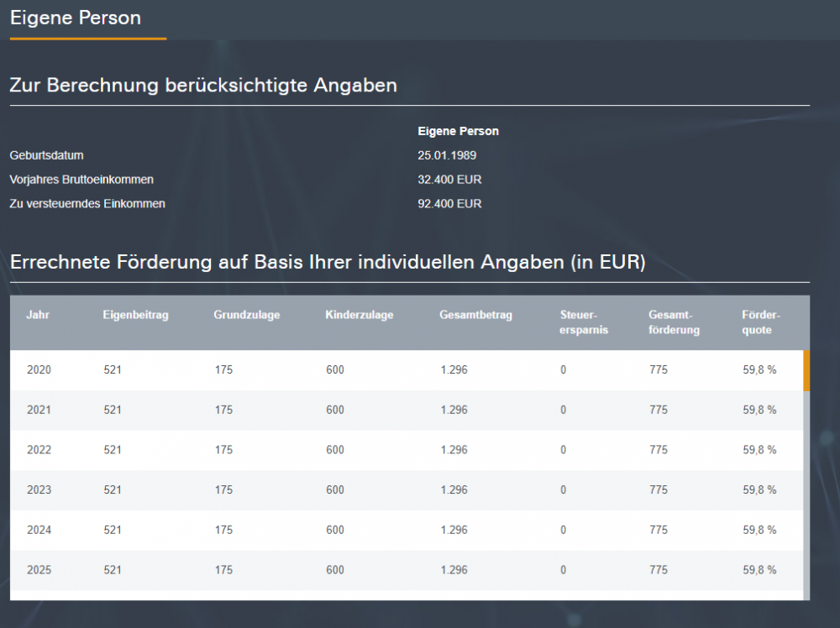Click the 92.400 EUR taxable income value

pyautogui.click(x=449, y=204)
